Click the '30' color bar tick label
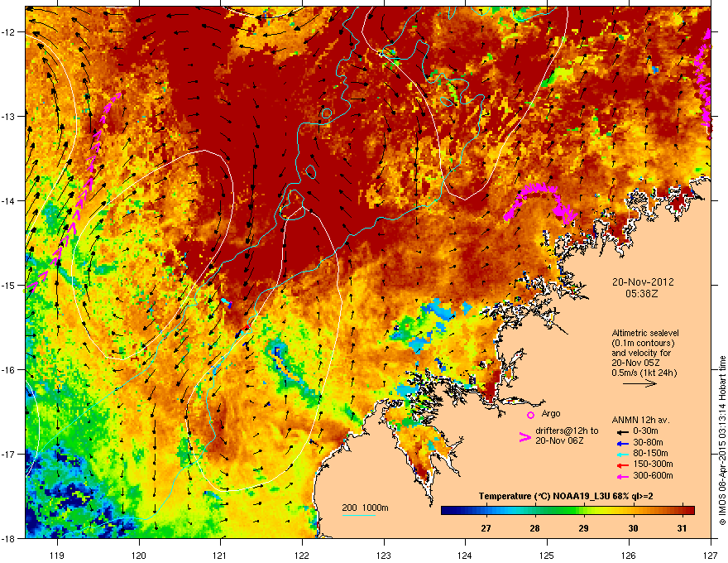 tap(633, 528)
